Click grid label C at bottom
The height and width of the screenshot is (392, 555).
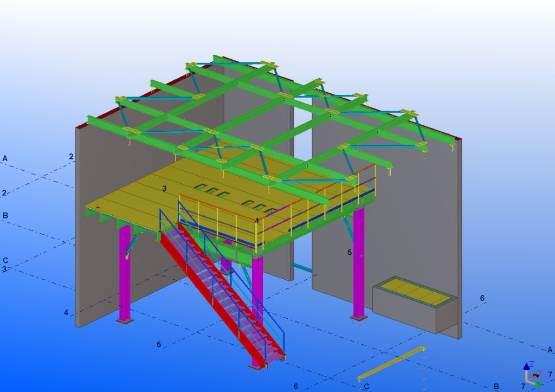point(367,386)
